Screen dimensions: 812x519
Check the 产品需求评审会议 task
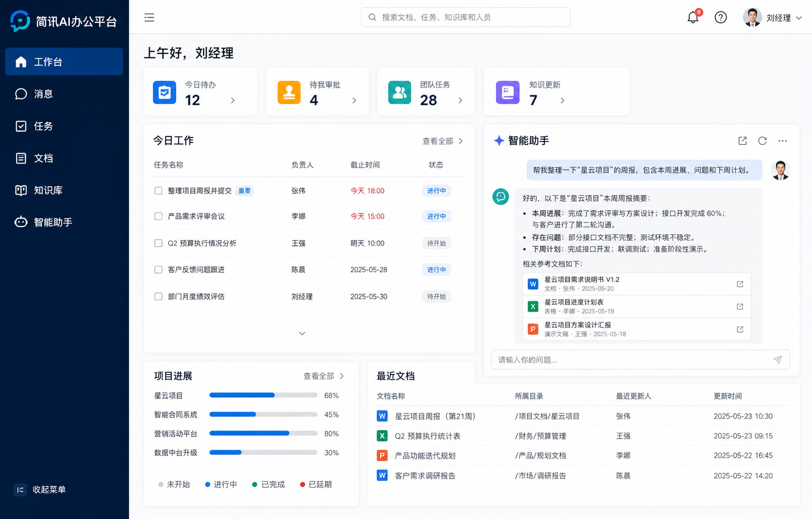pyautogui.click(x=158, y=216)
